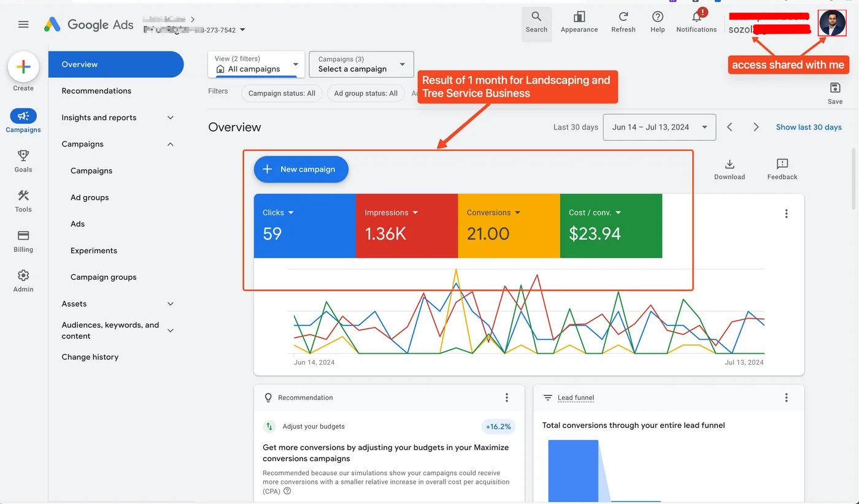
Task: Go to the previous date range
Action: point(730,127)
